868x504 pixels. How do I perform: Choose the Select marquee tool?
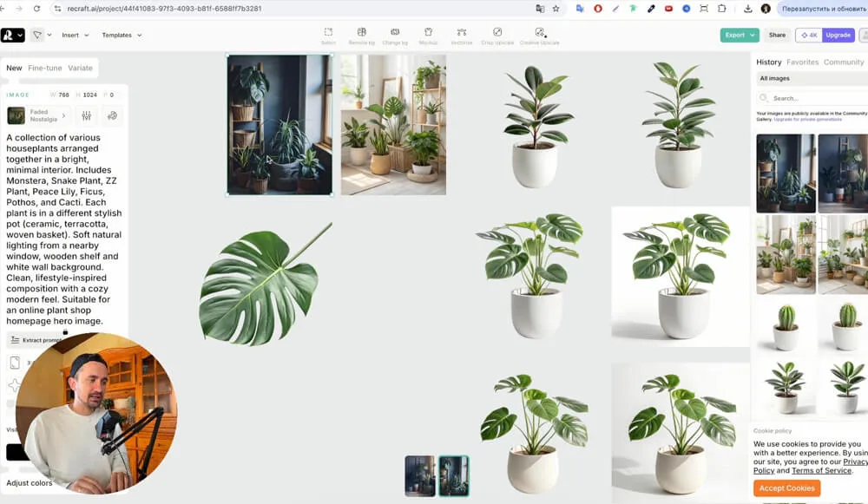pos(328,36)
